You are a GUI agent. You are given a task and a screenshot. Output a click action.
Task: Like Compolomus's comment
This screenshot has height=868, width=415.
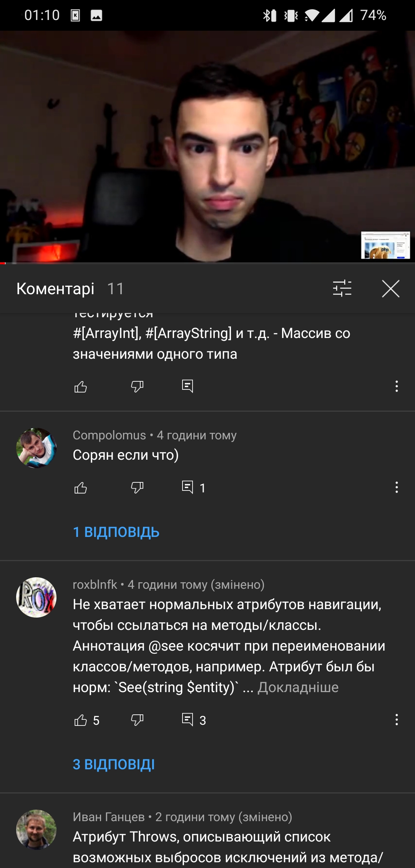click(x=80, y=488)
